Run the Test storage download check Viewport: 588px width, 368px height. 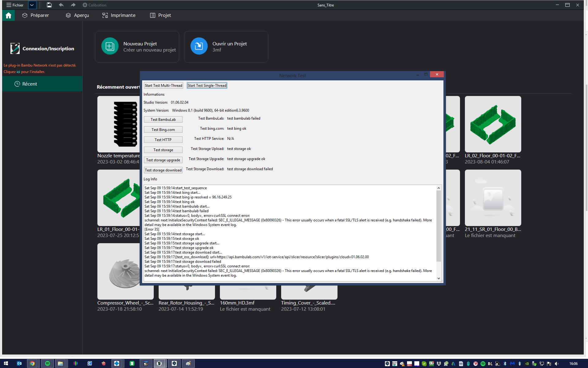(x=163, y=170)
